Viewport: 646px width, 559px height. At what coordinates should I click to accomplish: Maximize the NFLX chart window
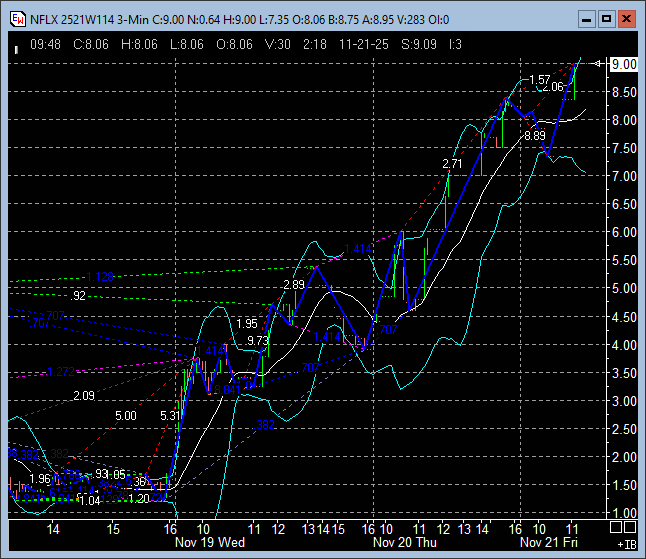click(x=605, y=18)
